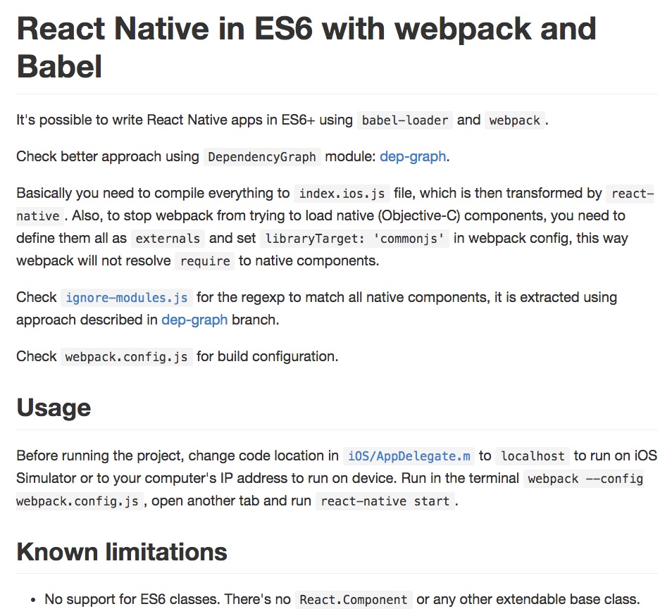
Task: Open the iOS/AppDelegate.m link
Action: [x=409, y=455]
